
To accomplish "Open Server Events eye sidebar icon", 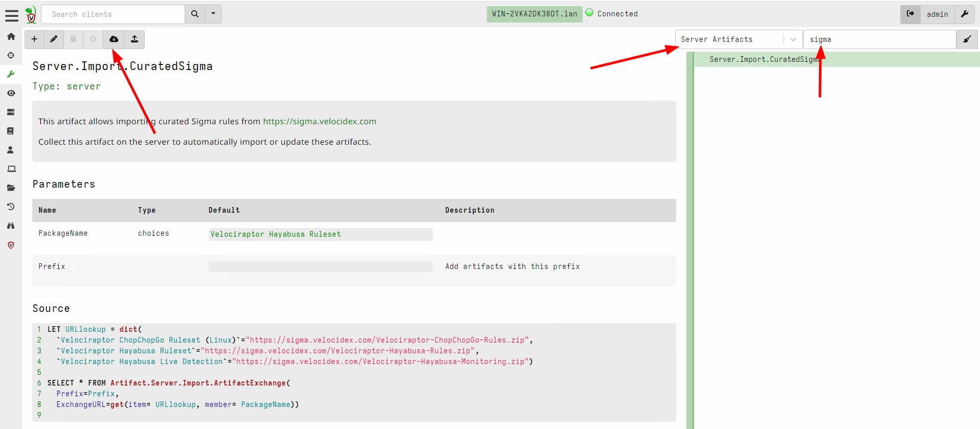I will tap(11, 93).
